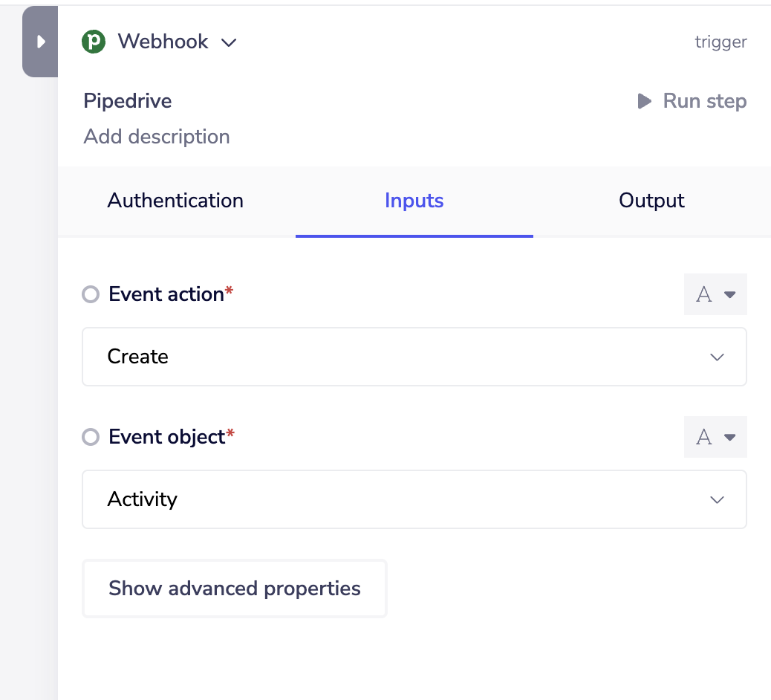Viewport: 771px width, 700px height.
Task: Expand the Webhook operation chevron
Action: pos(229,42)
